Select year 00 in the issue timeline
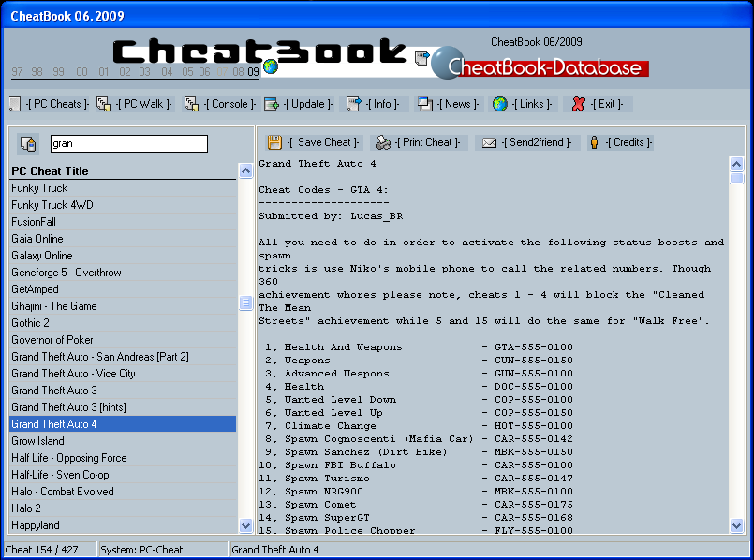This screenshot has width=754, height=560. (x=81, y=72)
